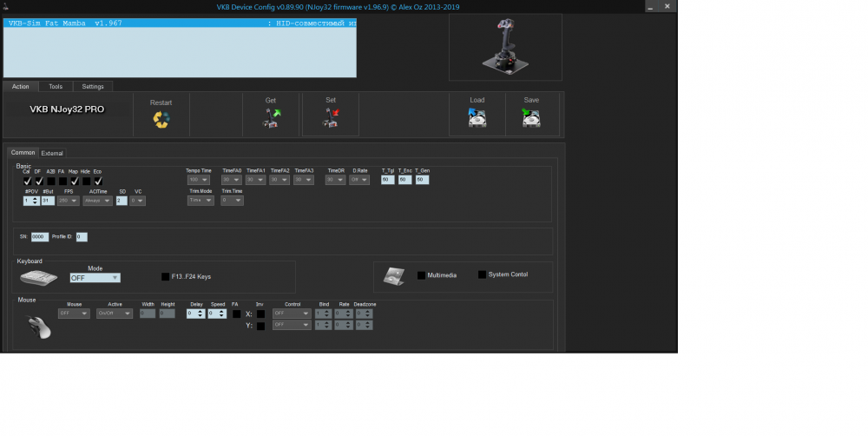Open the TimeFA1 dropdown
The height and width of the screenshot is (436, 868).
pos(255,180)
